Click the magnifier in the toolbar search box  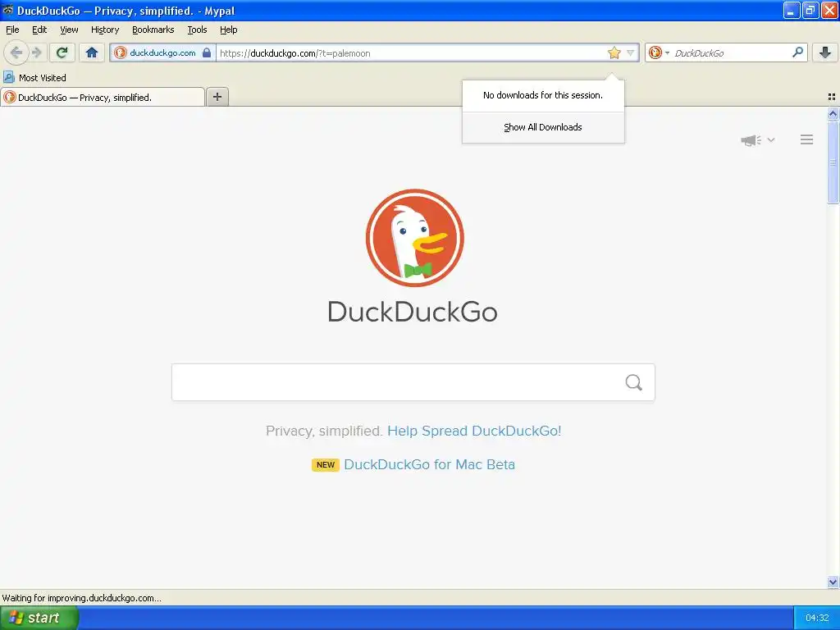797,52
